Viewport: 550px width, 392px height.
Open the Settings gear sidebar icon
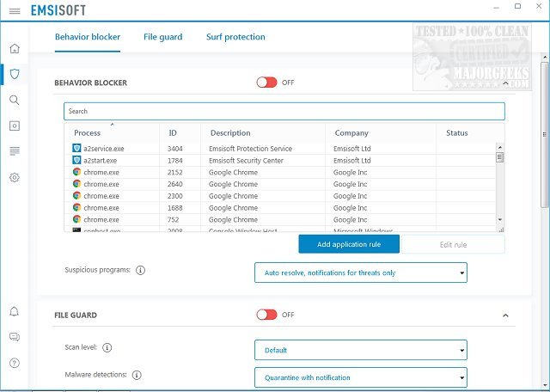(14, 178)
